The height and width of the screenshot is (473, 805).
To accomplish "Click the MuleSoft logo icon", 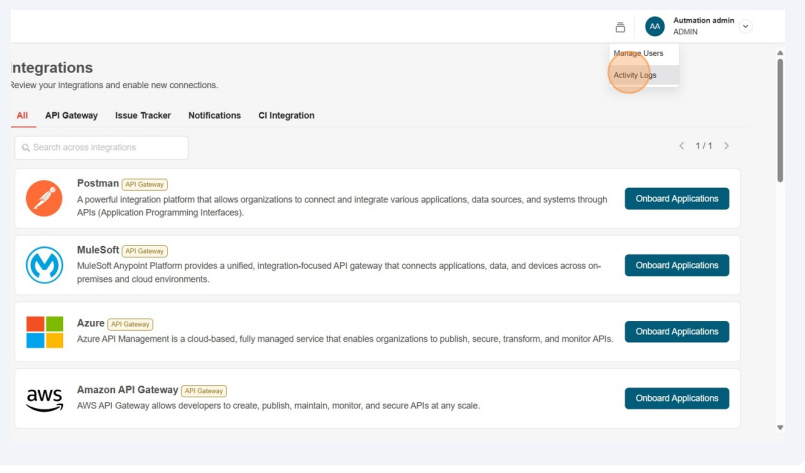I will [45, 265].
